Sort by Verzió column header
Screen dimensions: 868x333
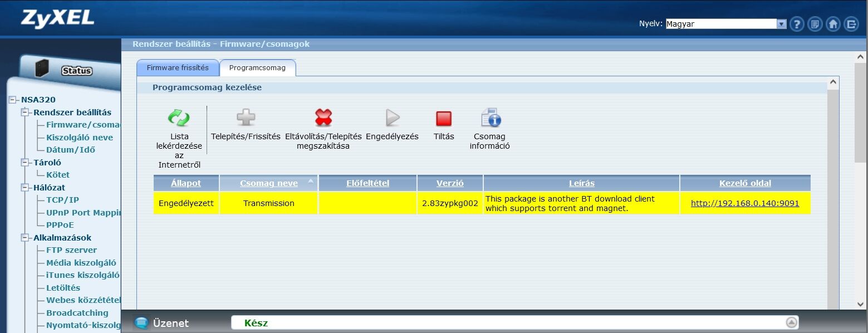(x=450, y=183)
